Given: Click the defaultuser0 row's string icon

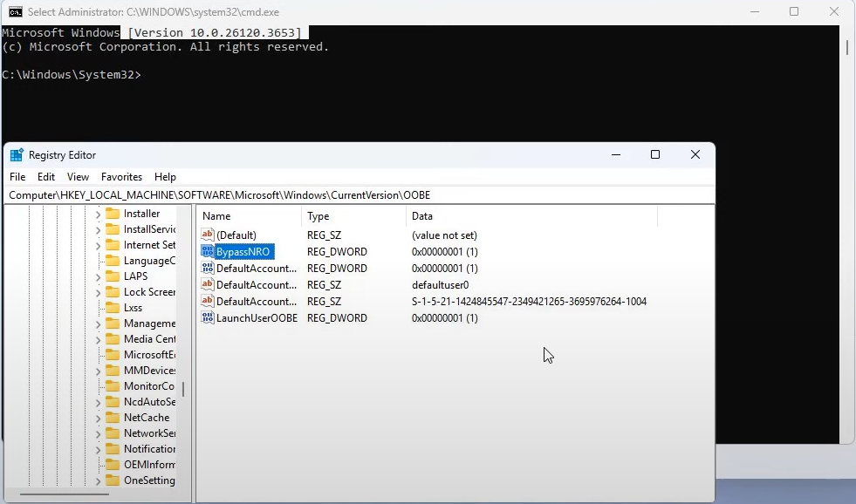Looking at the screenshot, I should 208,285.
